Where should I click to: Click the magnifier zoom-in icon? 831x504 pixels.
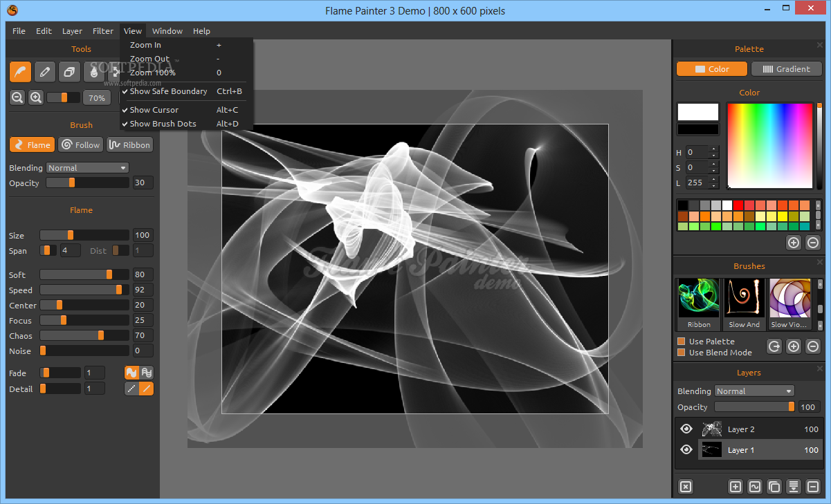click(36, 97)
